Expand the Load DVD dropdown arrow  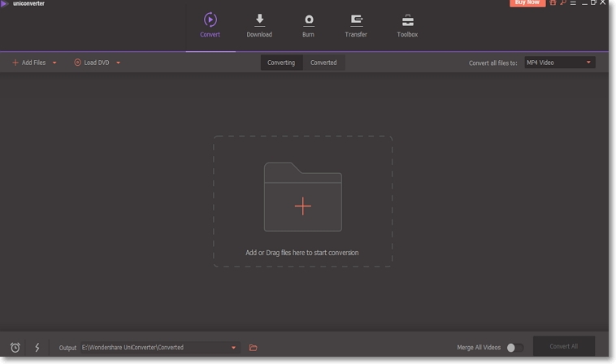pos(118,63)
